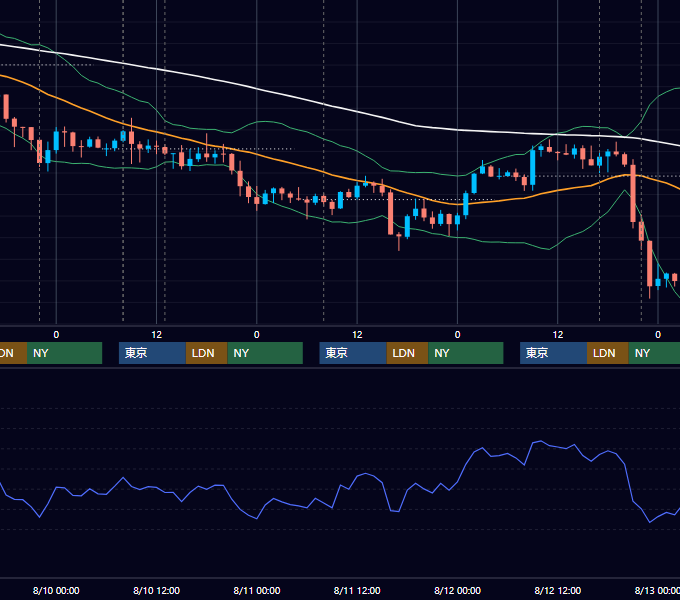The image size is (680, 600).
Task: Select the 東京 session block above 8/10 12:00
Action: [x=152, y=353]
